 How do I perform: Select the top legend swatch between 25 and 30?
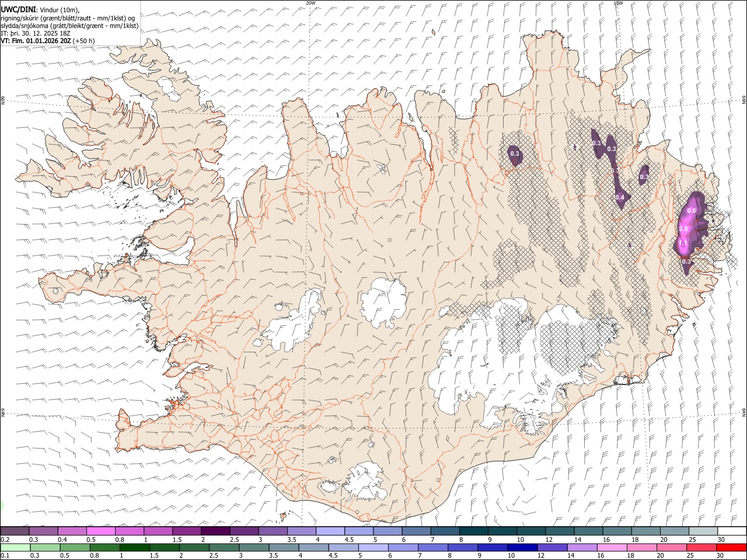(703, 531)
